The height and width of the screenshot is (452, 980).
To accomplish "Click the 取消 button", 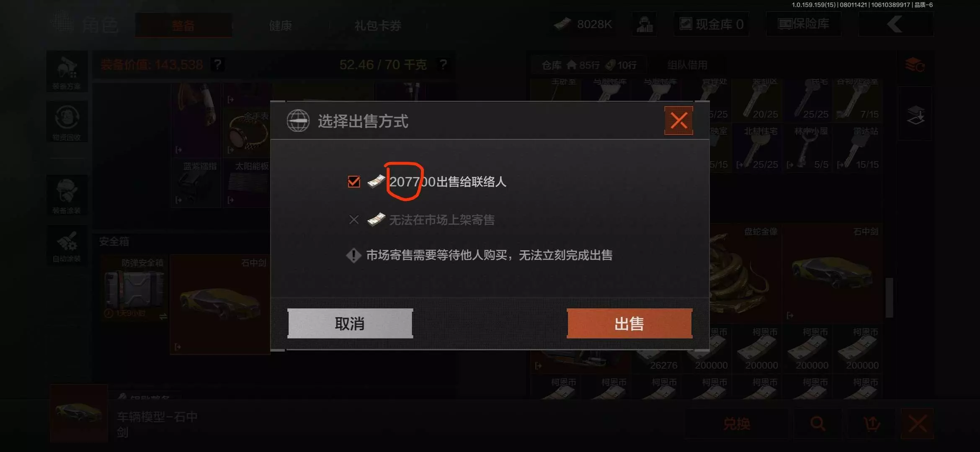I will tap(350, 324).
